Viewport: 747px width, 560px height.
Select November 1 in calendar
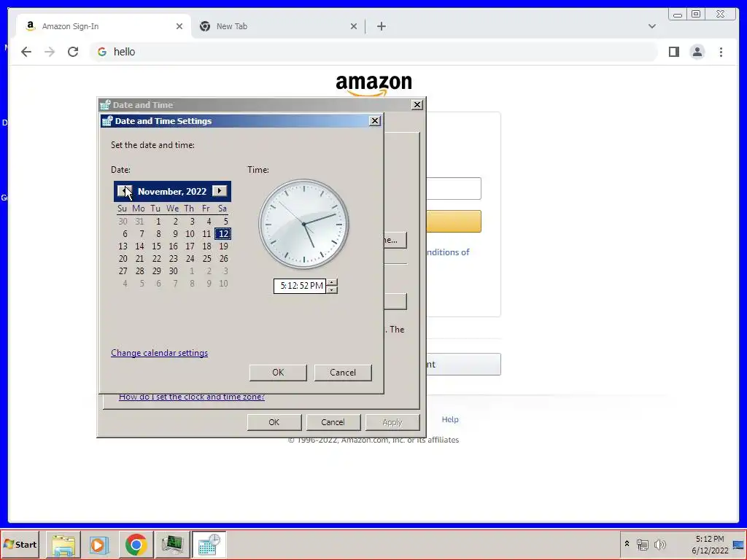point(158,222)
